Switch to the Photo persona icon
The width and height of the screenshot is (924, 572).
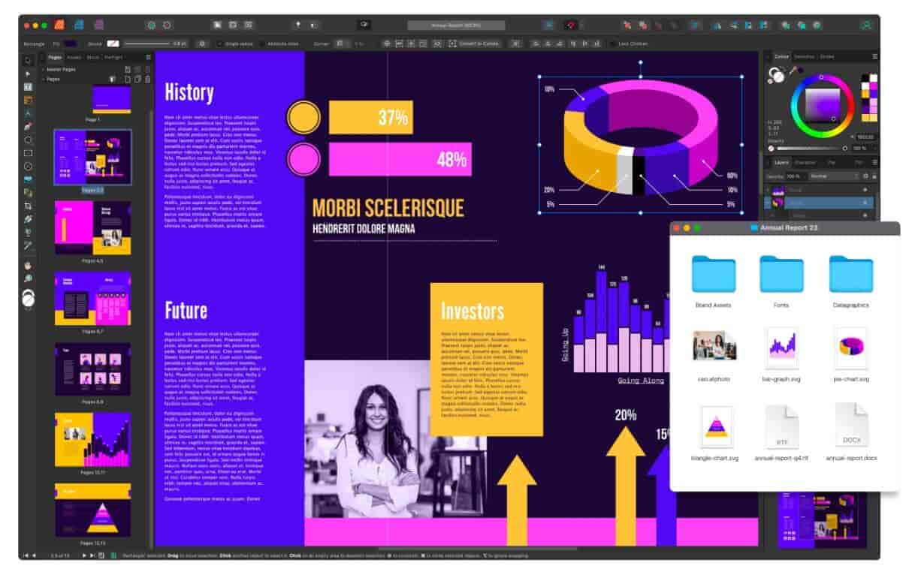coord(99,25)
